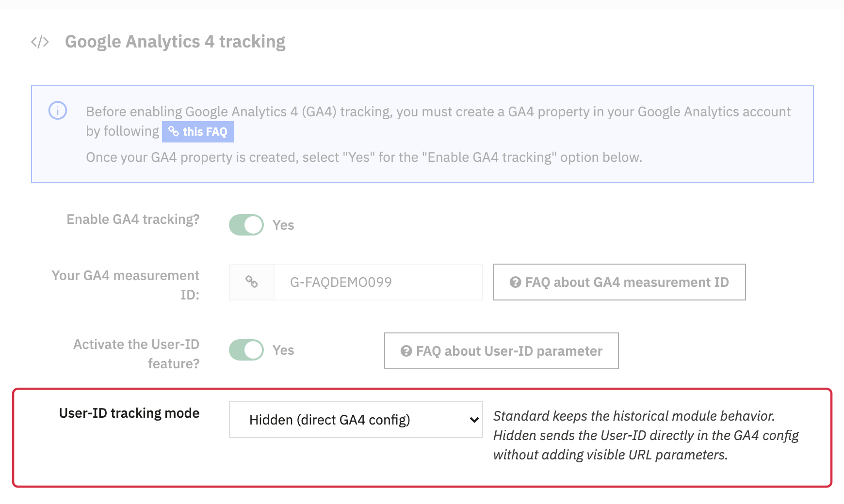Focus the GA4 measurement ID input field
Image resolution: width=844 pixels, height=504 pixels.
point(378,282)
